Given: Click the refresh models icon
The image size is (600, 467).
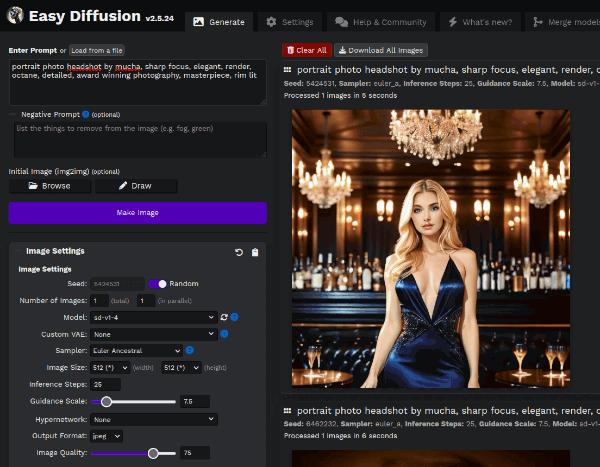Looking at the screenshot, I should tap(224, 317).
